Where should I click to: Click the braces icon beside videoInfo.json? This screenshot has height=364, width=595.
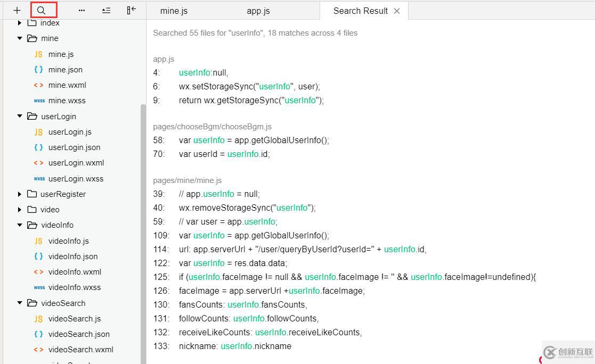(38, 257)
